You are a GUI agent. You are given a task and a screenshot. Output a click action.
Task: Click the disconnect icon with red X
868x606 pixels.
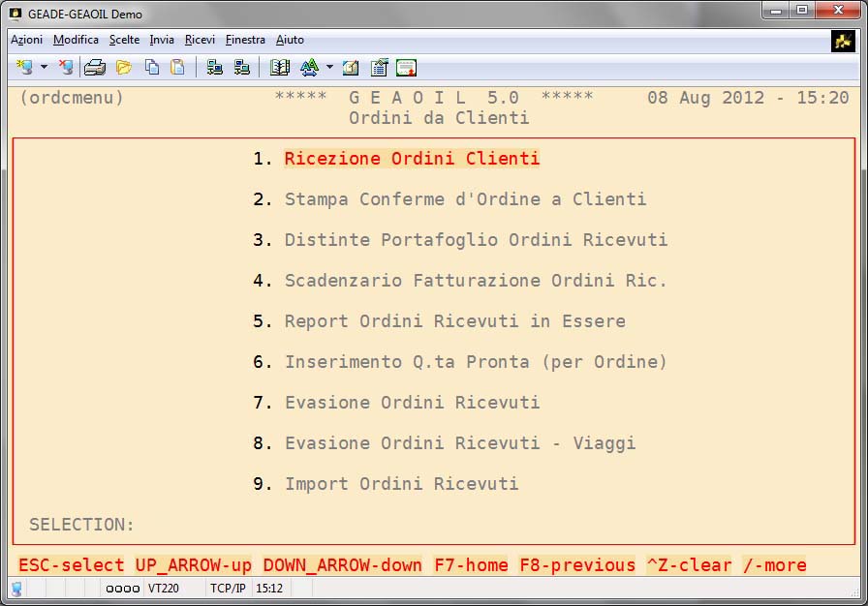point(66,68)
